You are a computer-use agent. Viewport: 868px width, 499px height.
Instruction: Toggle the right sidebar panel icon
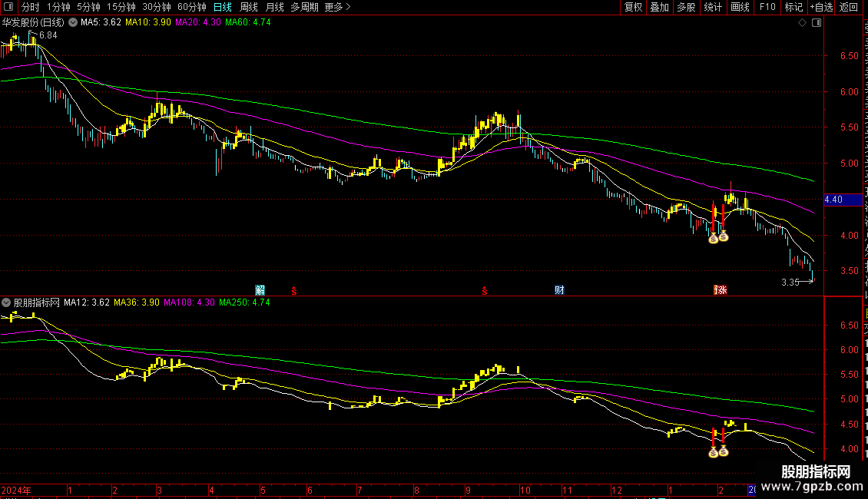817,23
